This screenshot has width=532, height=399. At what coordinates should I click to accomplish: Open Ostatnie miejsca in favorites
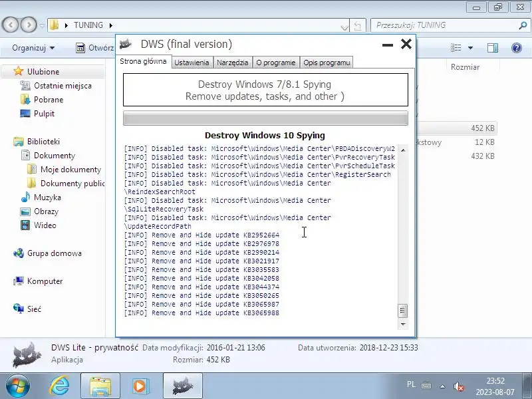click(x=63, y=86)
